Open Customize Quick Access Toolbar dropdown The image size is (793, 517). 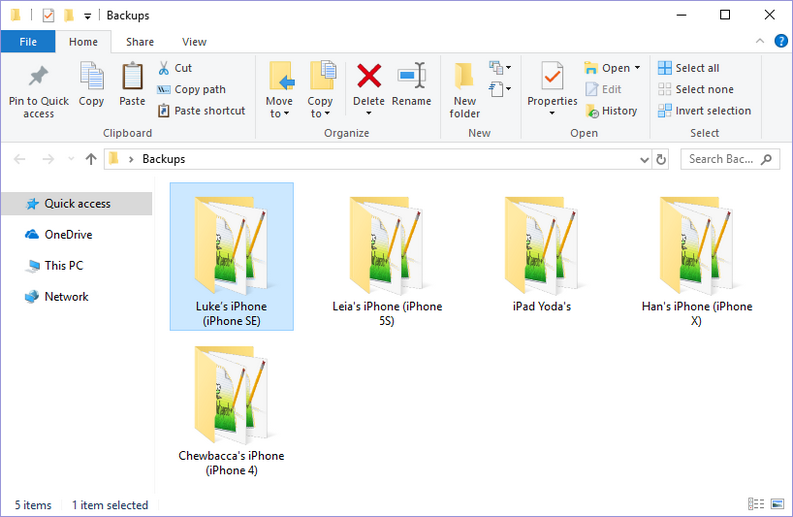[x=87, y=16]
